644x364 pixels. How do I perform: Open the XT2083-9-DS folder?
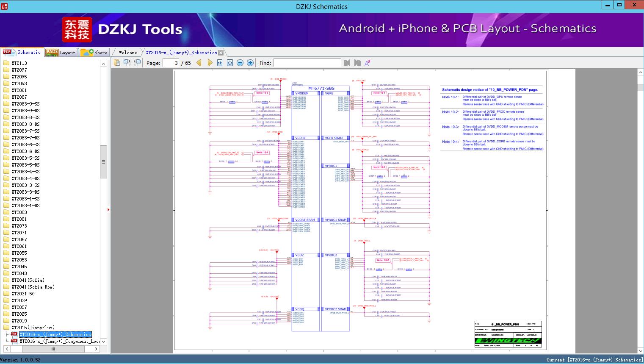point(22,111)
